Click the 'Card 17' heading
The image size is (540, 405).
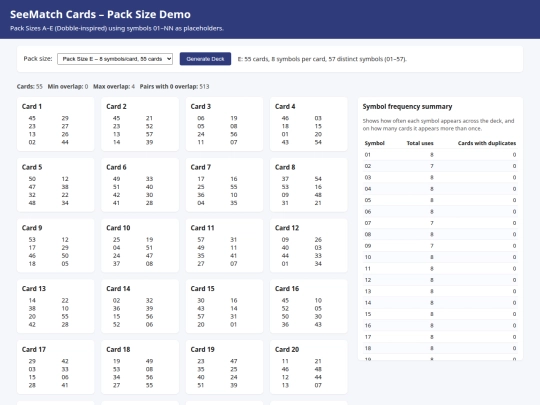point(34,349)
